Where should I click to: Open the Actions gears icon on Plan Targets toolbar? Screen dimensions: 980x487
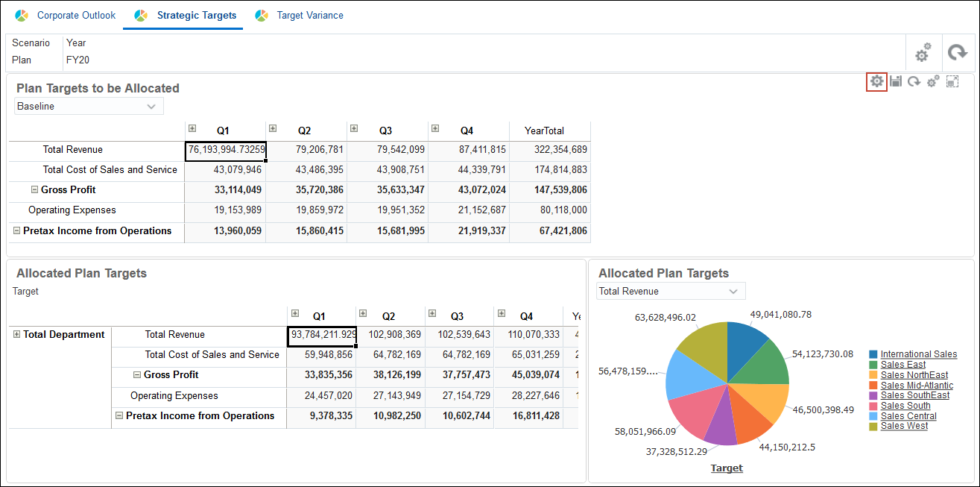(x=932, y=81)
